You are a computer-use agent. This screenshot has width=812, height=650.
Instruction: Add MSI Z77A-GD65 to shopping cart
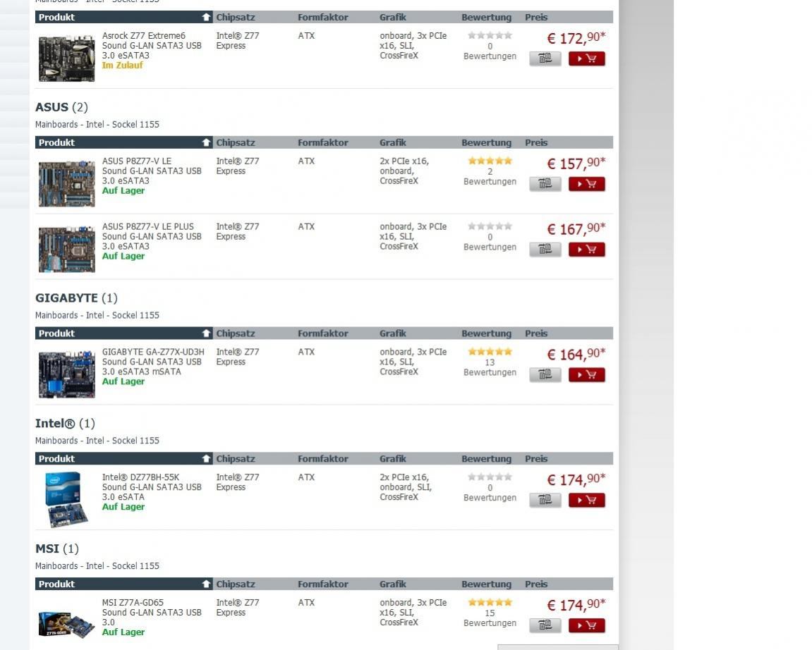tap(586, 625)
